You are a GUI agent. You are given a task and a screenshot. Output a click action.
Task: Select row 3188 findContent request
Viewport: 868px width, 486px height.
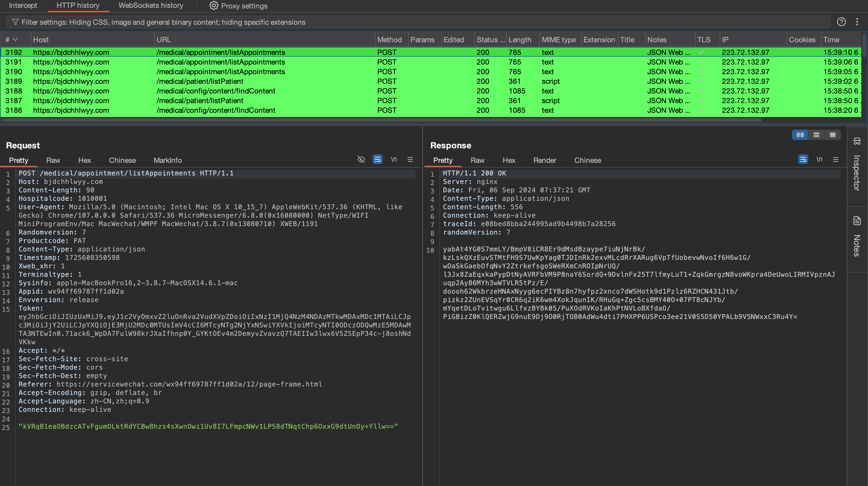coord(431,91)
